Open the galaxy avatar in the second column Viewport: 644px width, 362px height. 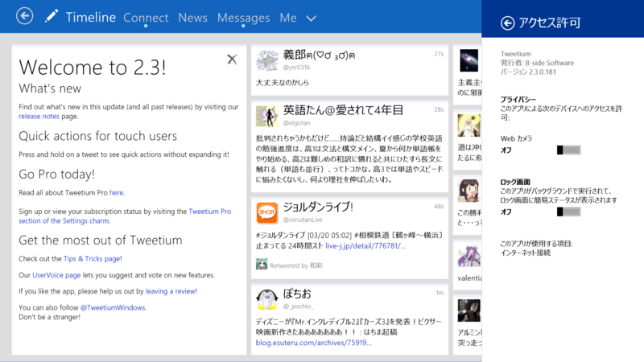(469, 60)
